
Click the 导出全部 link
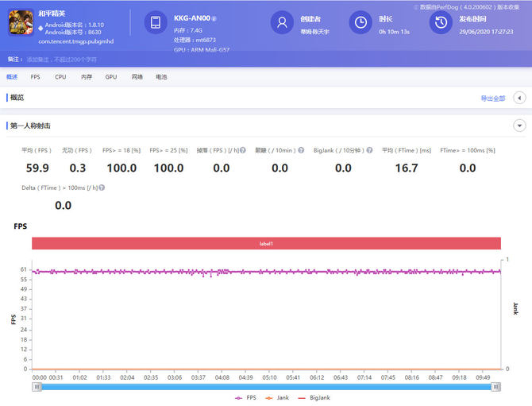click(x=492, y=99)
